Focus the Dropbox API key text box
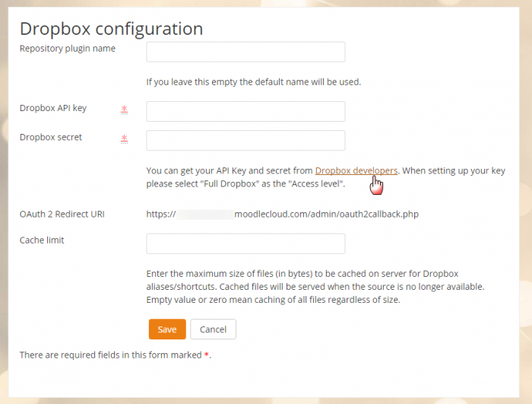 pos(245,111)
